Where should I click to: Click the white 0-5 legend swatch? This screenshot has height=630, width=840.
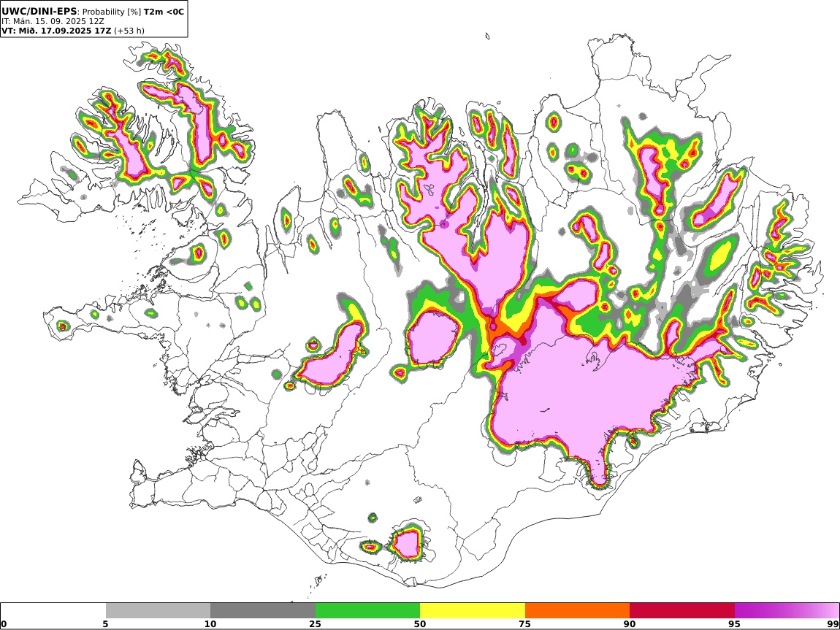coord(53,611)
